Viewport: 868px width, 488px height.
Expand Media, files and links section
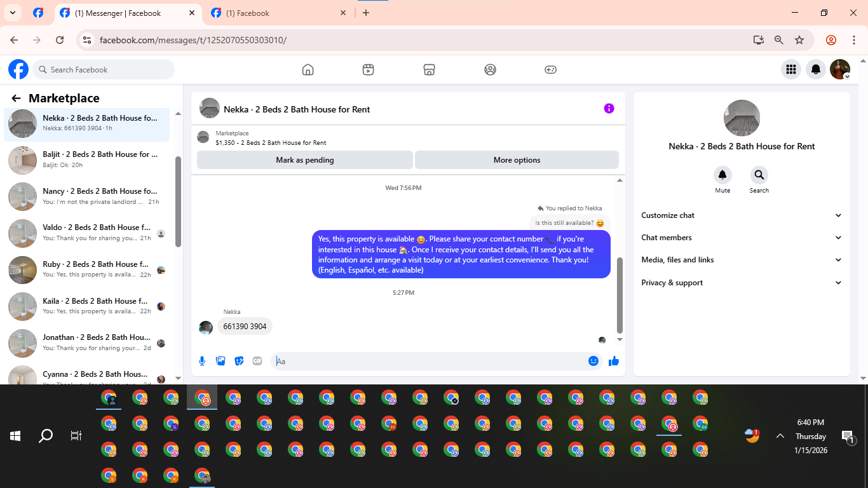(742, 260)
